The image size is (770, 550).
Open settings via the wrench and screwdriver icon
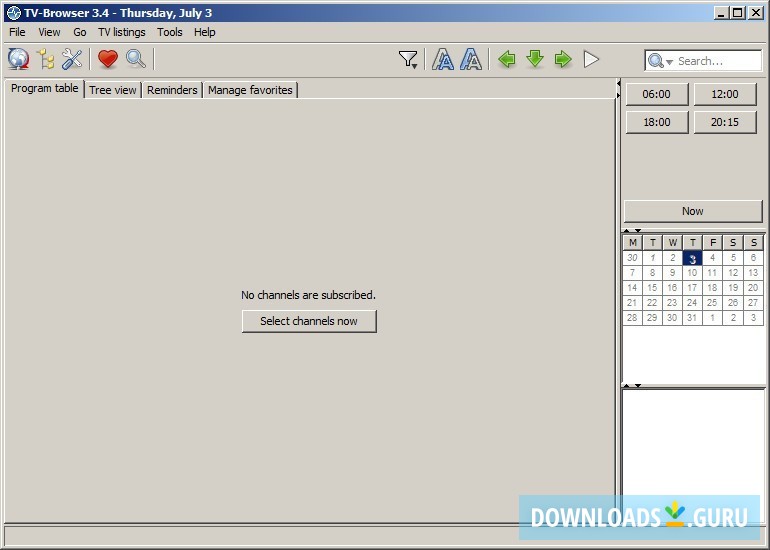(72, 59)
